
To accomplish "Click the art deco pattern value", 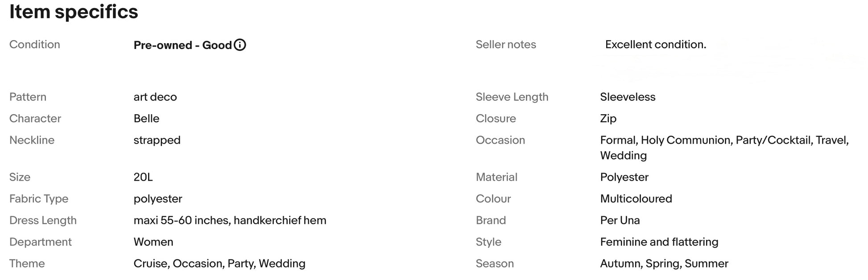I will pos(155,97).
